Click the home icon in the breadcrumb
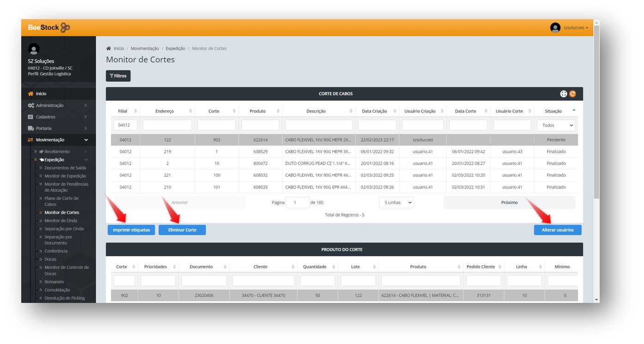644x344 pixels. click(108, 48)
